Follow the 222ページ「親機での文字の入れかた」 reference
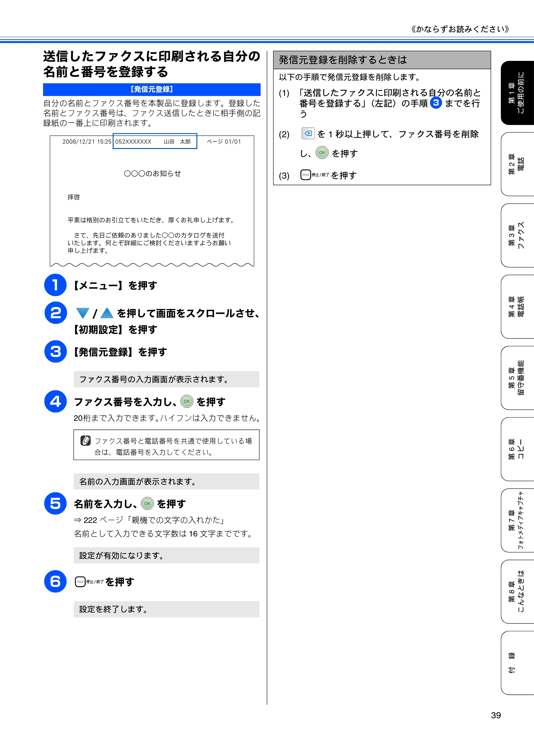 tap(150, 520)
